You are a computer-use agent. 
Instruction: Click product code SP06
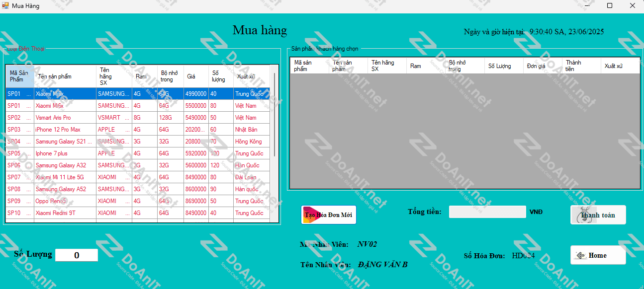click(x=20, y=165)
